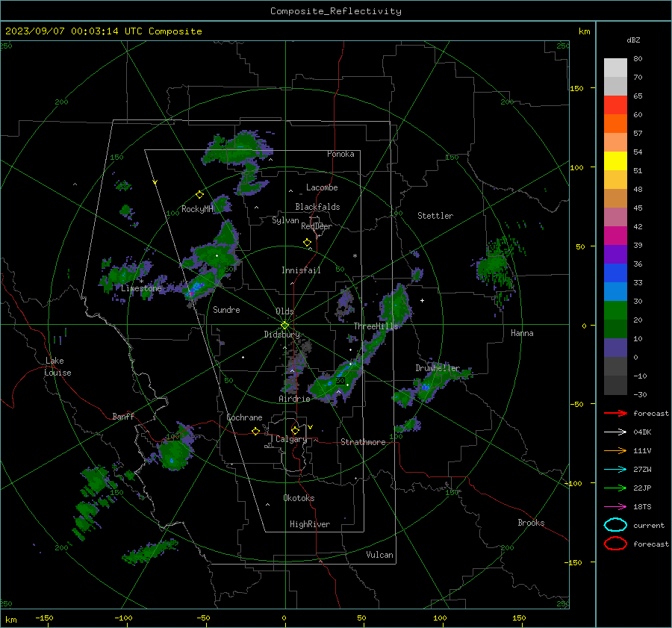Click the Airdrie map label
Image resolution: width=672 pixels, height=628 pixels.
pyautogui.click(x=294, y=399)
